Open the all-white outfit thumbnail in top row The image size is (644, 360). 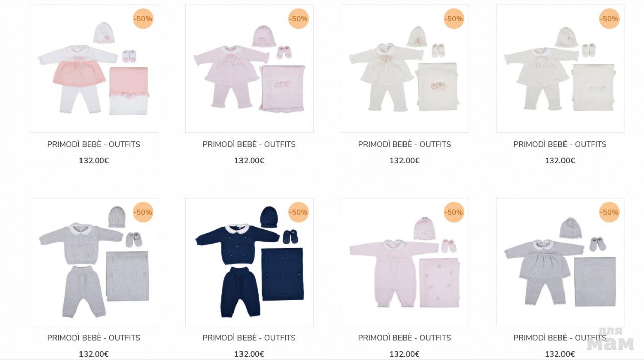point(560,68)
